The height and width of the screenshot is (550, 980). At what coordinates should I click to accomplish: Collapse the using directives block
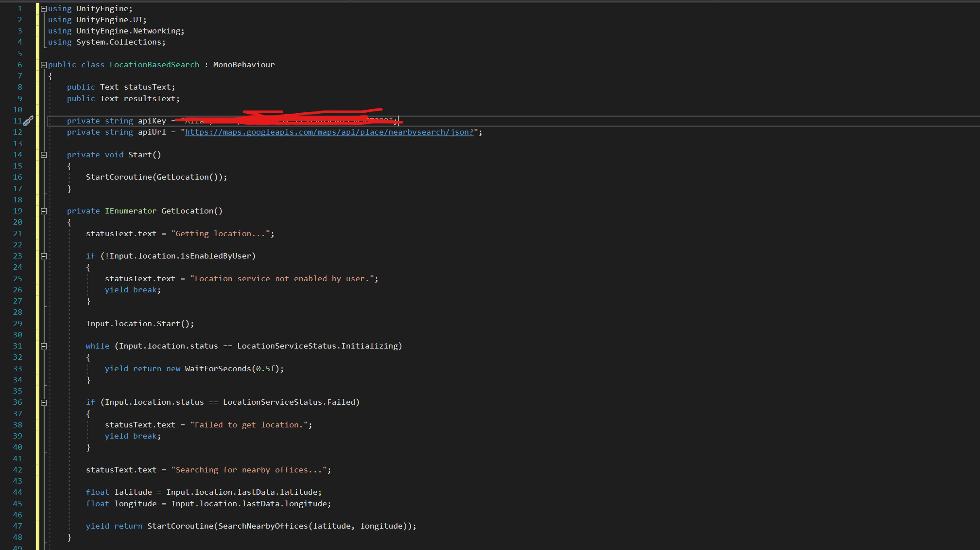click(44, 8)
